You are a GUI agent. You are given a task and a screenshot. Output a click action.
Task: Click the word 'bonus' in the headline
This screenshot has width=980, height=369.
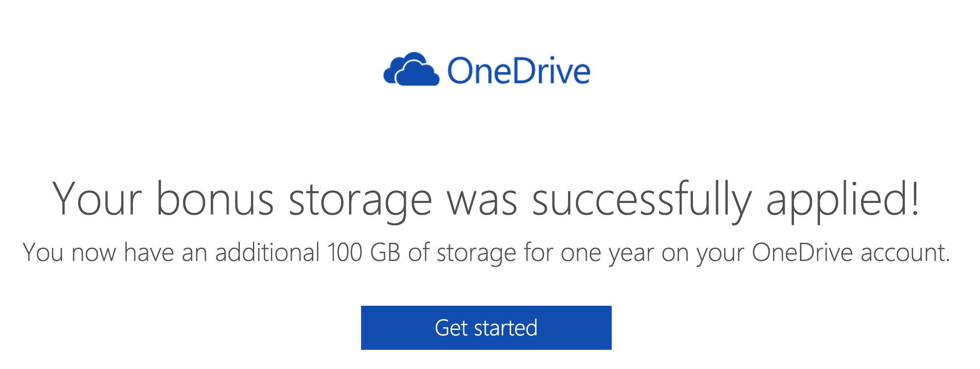pyautogui.click(x=215, y=199)
